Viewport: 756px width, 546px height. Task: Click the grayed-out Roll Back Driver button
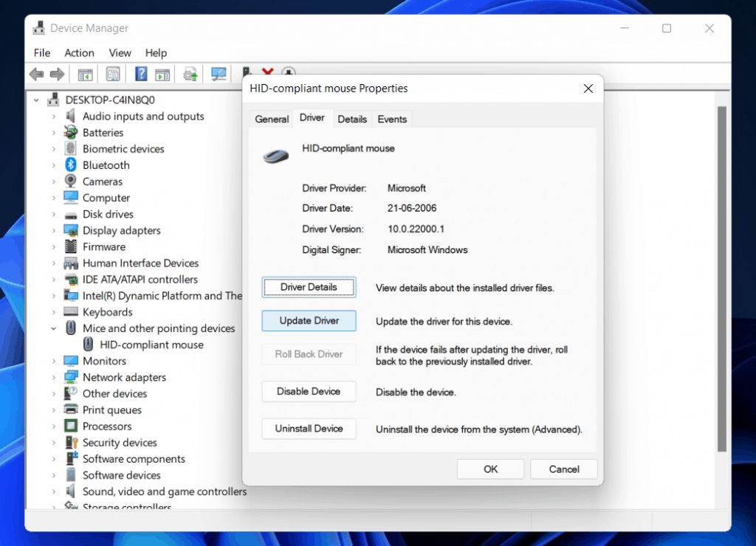pos(309,354)
